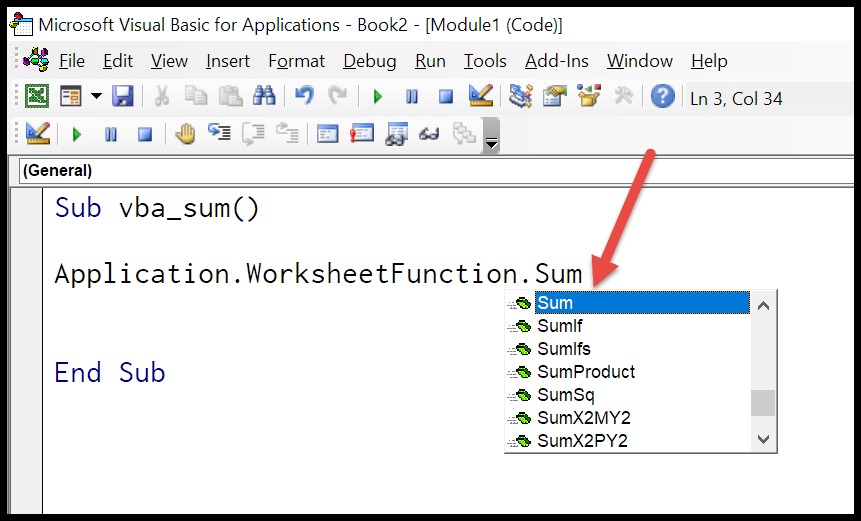Screen dimensions: 861x521
Task: Click the Step Over icon
Action: point(253,134)
